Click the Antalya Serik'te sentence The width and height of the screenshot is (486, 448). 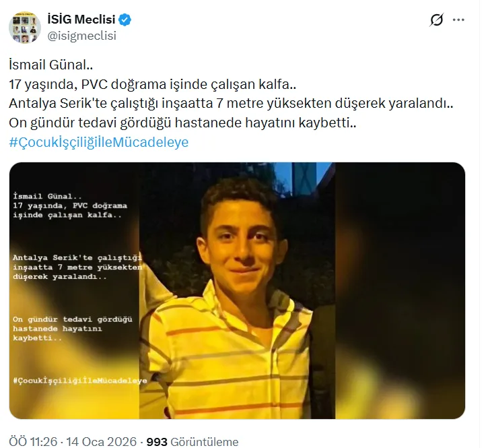click(x=231, y=103)
